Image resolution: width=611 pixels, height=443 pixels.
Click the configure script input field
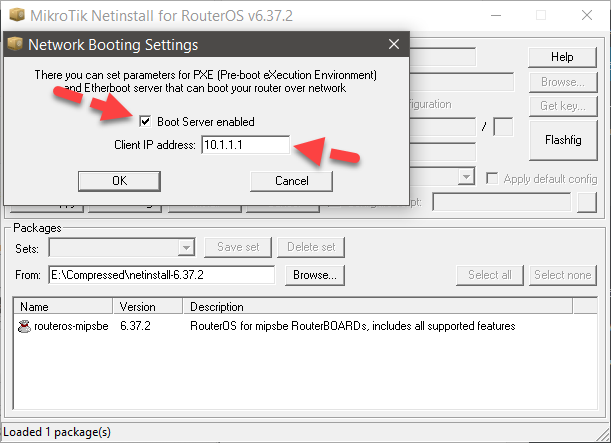502,202
